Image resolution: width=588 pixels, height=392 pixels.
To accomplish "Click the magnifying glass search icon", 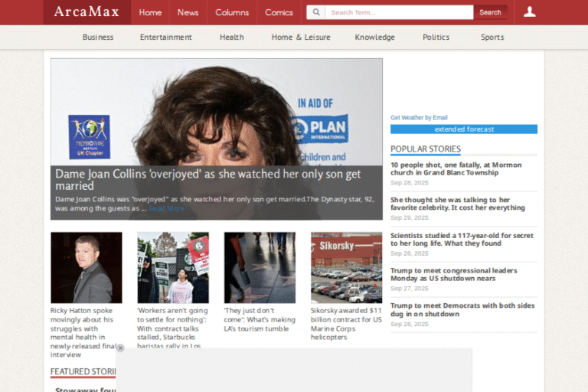I will (x=315, y=12).
